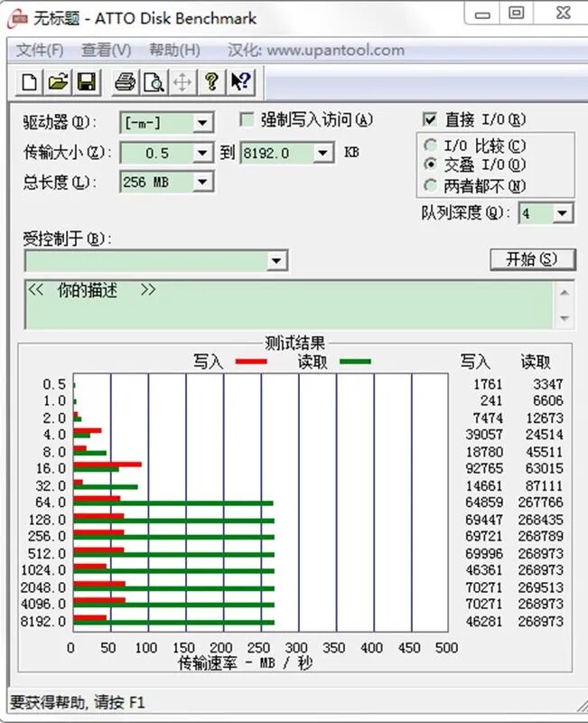Click the 4096.0 row label in chart
The image size is (588, 723).
(x=43, y=604)
